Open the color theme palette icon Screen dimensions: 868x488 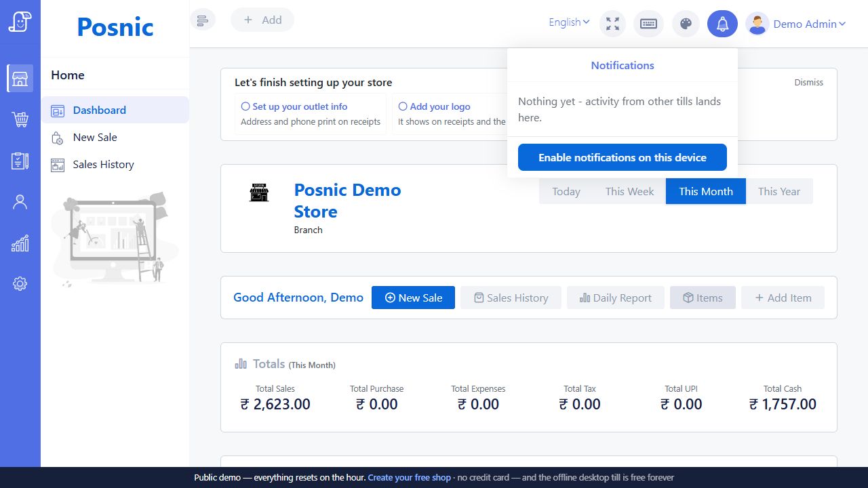coord(686,24)
